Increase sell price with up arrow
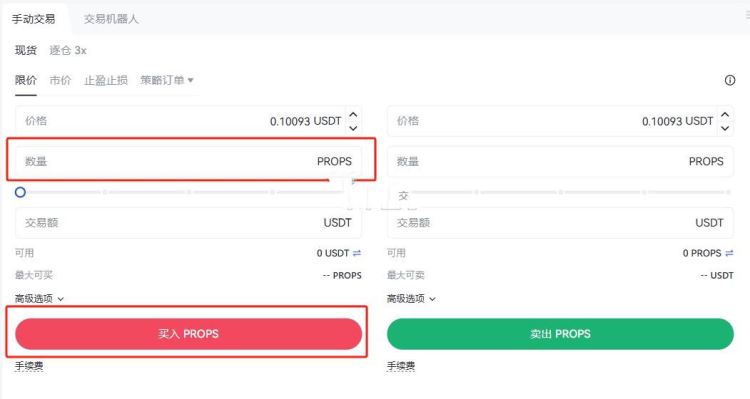This screenshot has height=399, width=750. click(725, 114)
